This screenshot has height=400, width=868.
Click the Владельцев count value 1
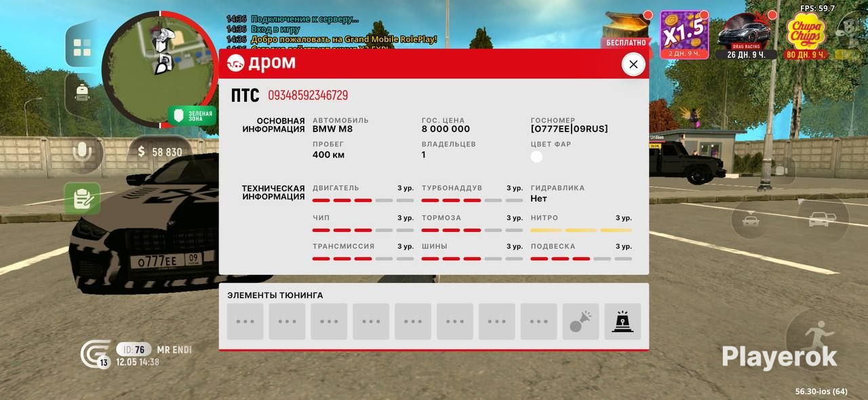(424, 155)
